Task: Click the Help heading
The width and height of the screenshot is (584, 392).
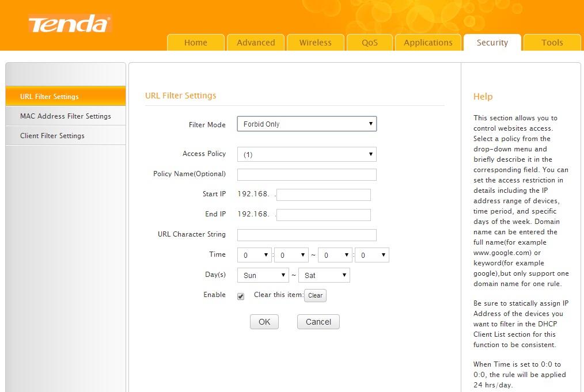Action: [x=483, y=97]
